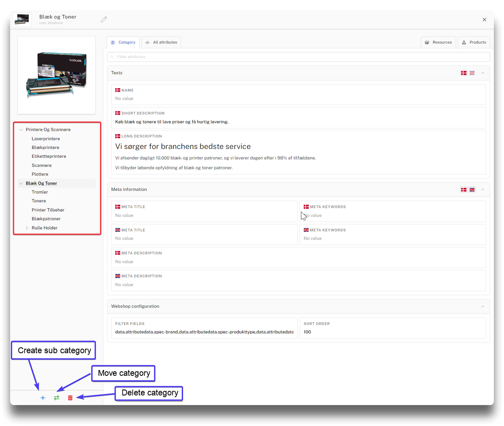The height and width of the screenshot is (426, 504).
Task: Toggle English flag in Meta information header
Action: [x=472, y=190]
